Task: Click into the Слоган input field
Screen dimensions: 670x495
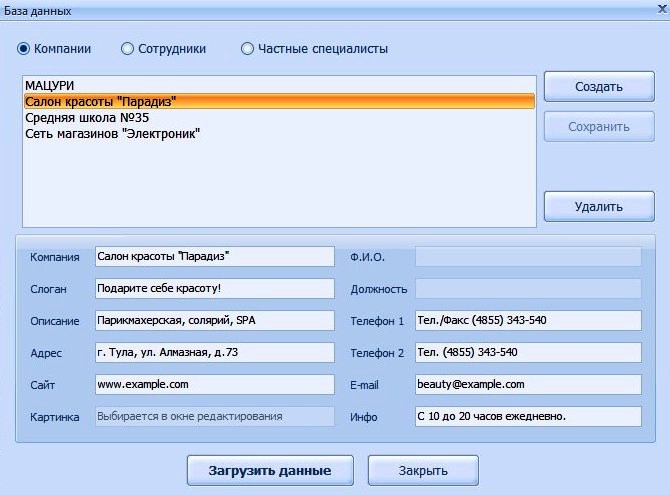Action: (215, 289)
